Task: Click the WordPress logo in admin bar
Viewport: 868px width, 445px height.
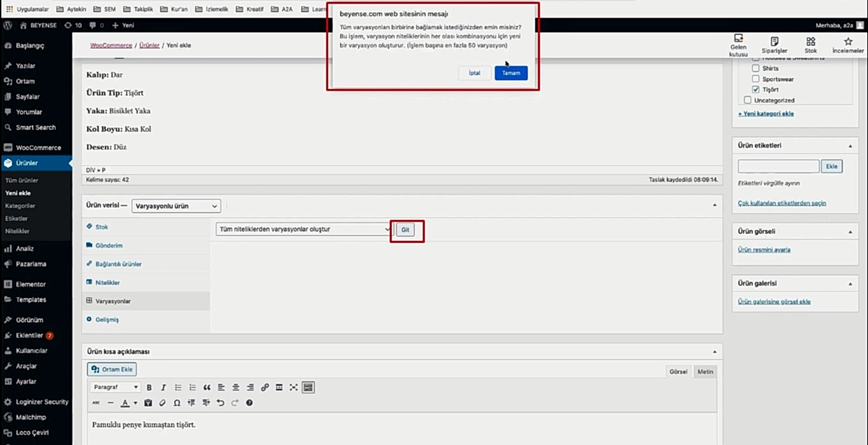Action: pyautogui.click(x=8, y=25)
